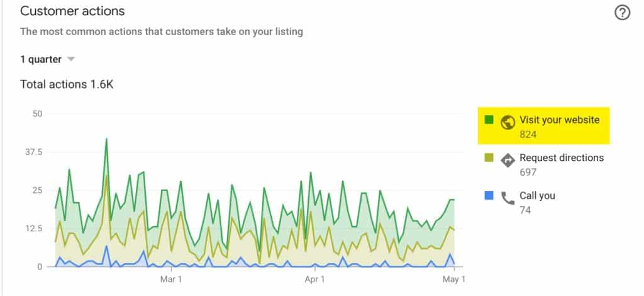This screenshot has height=296, width=644.
Task: Click the globe icon for website visits
Action: (x=508, y=123)
